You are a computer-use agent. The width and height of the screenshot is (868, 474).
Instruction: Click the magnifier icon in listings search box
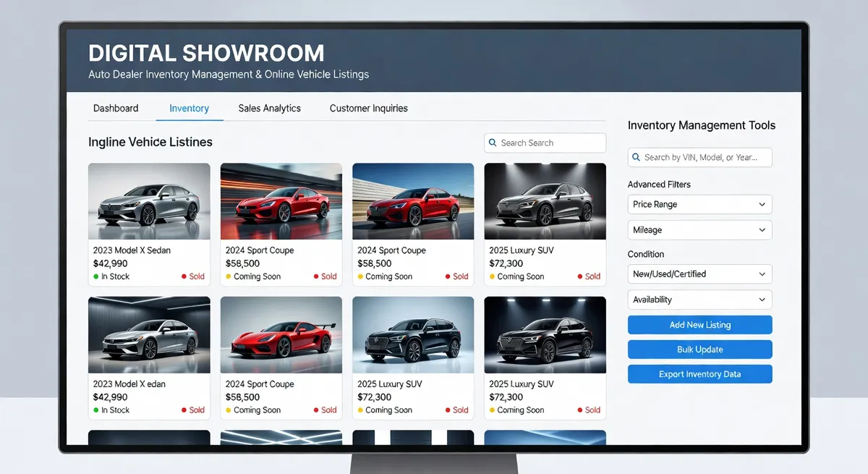click(493, 143)
